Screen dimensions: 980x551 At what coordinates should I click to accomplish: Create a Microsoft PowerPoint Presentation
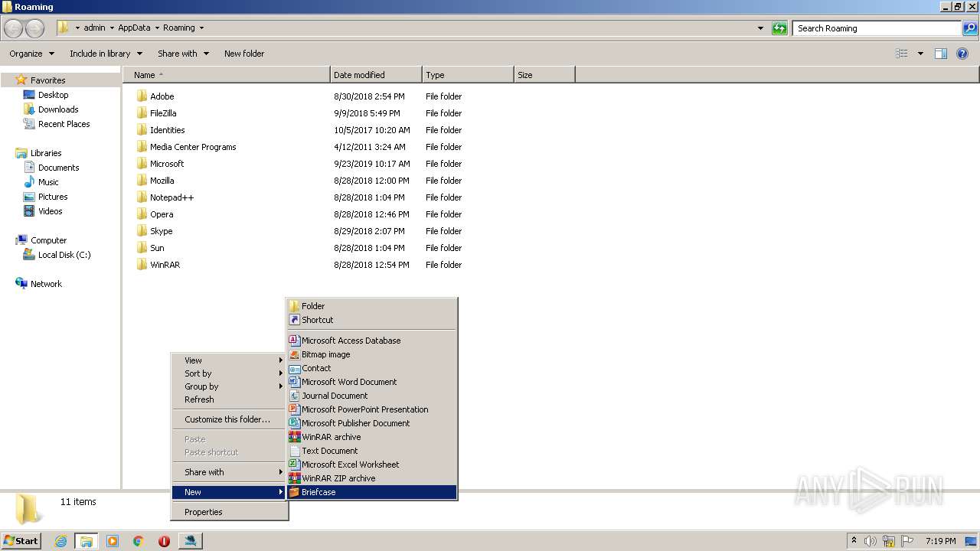point(372,409)
